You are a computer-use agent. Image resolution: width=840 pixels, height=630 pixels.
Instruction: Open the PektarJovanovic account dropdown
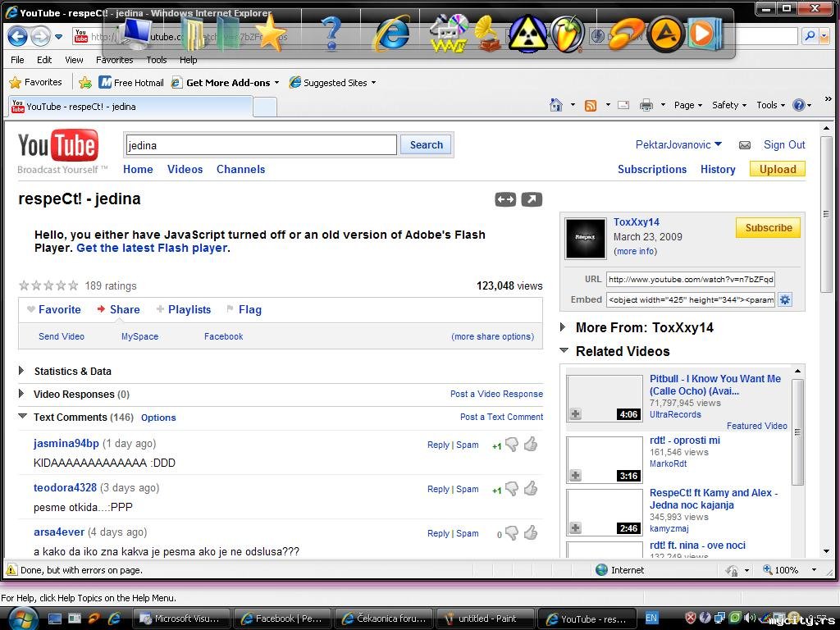(719, 144)
